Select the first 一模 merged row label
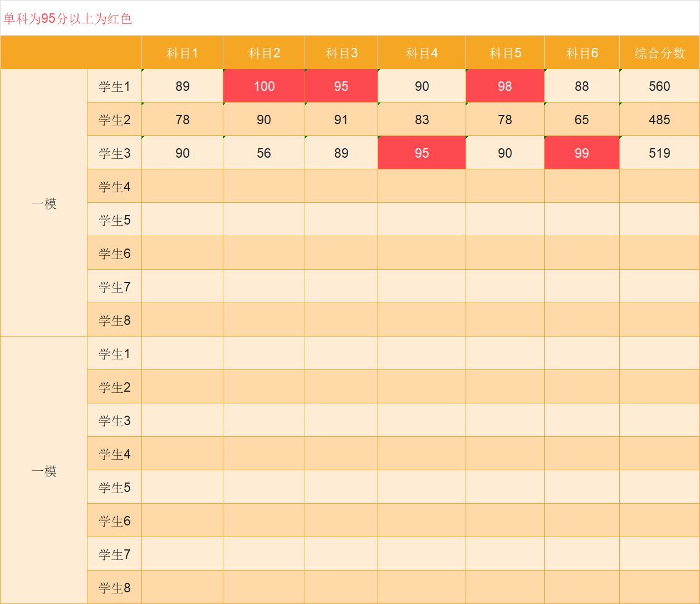 tap(43, 203)
